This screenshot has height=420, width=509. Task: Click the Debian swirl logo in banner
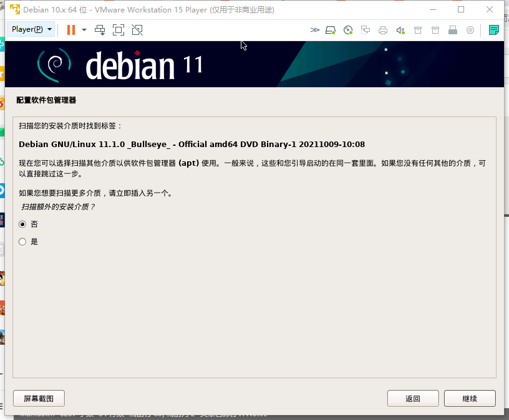pyautogui.click(x=54, y=64)
